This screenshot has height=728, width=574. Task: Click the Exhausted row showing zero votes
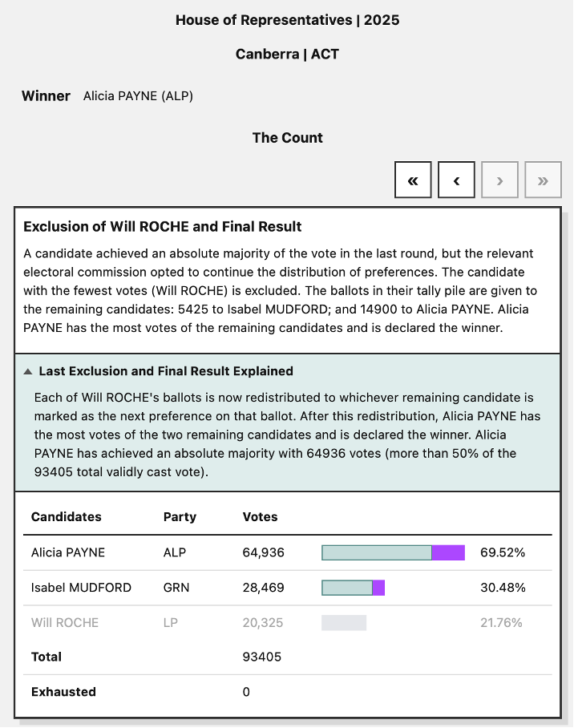(x=62, y=692)
